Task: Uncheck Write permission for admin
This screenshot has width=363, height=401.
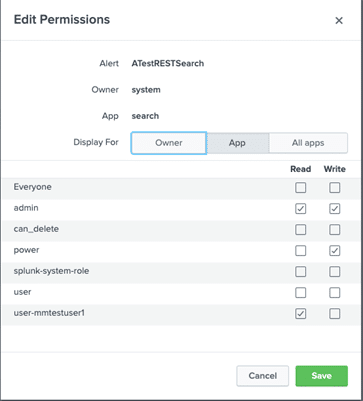Action: (x=335, y=209)
